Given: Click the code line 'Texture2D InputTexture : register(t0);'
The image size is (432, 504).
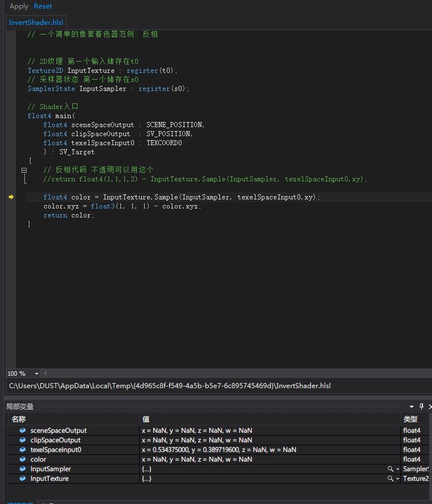Looking at the screenshot, I should click(x=102, y=71).
